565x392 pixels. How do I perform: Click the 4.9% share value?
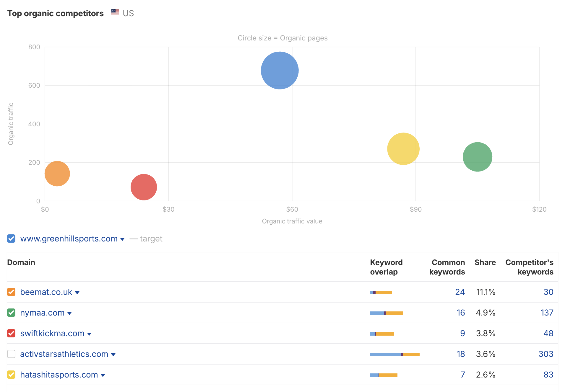point(486,313)
